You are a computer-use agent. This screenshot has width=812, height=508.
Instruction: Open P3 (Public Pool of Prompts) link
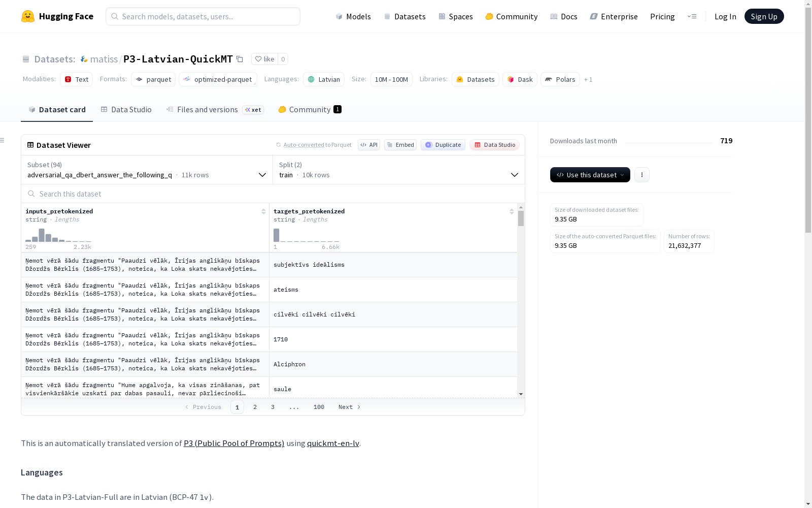click(x=234, y=443)
